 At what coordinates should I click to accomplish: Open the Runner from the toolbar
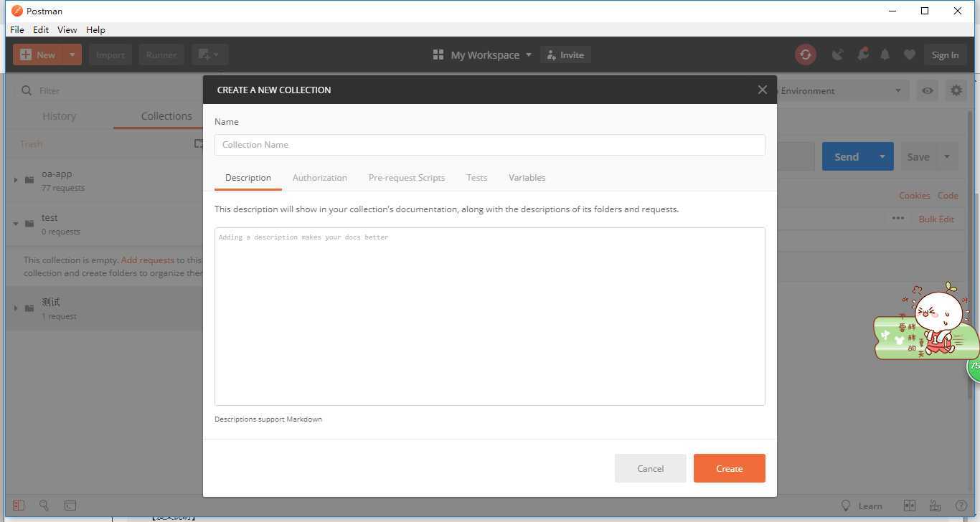(161, 54)
